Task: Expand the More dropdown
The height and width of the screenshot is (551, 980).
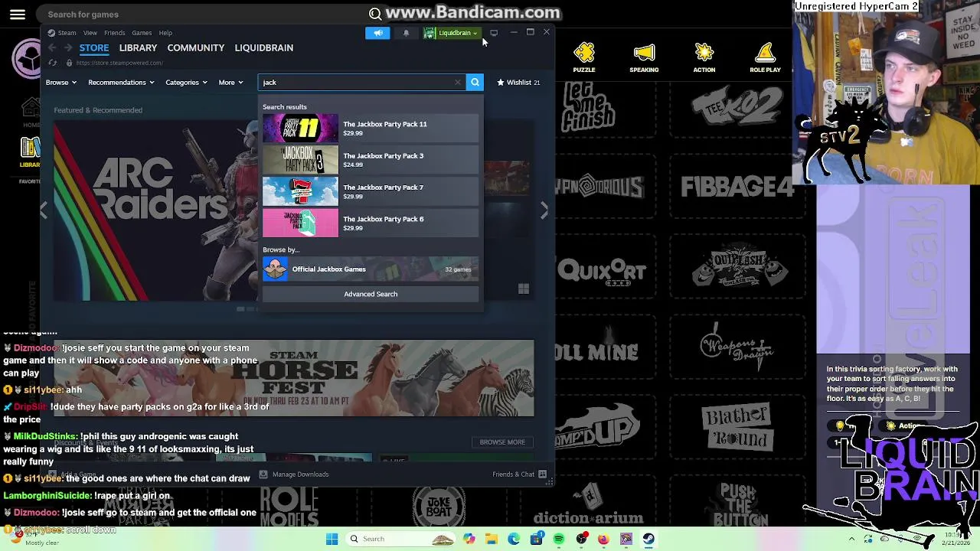Action: [x=230, y=82]
